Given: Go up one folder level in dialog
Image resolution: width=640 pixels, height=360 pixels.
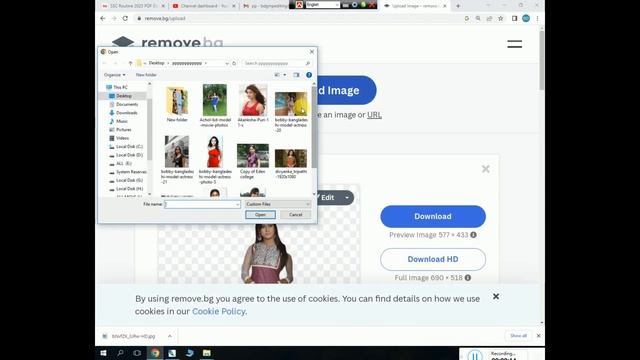Looking at the screenshot, I should pyautogui.click(x=130, y=63).
